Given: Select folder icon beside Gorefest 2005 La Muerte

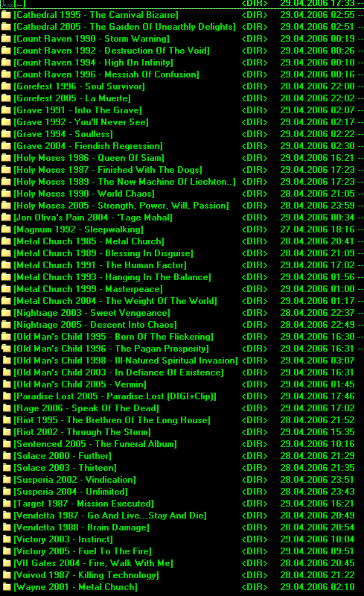Looking at the screenshot, I should click(x=6, y=98).
